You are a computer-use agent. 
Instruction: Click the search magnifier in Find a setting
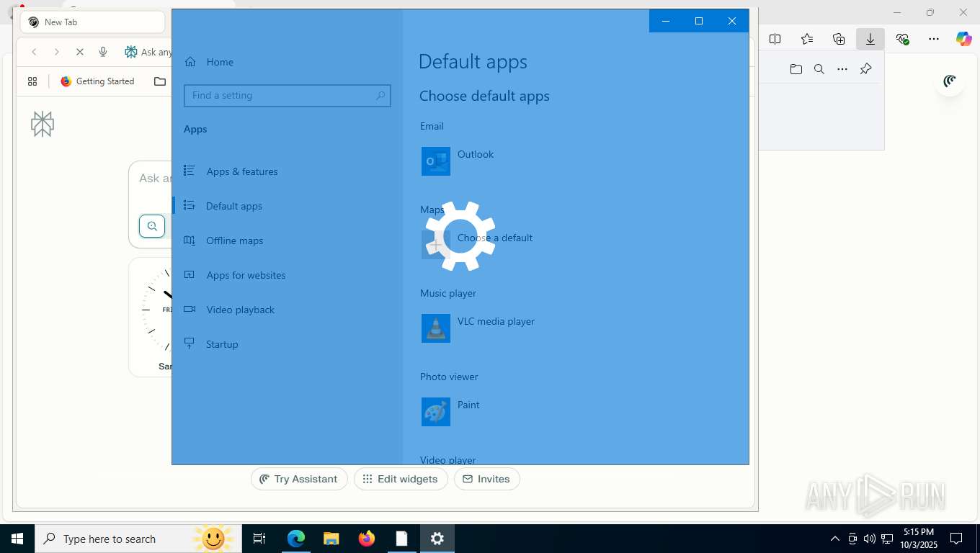380,95
